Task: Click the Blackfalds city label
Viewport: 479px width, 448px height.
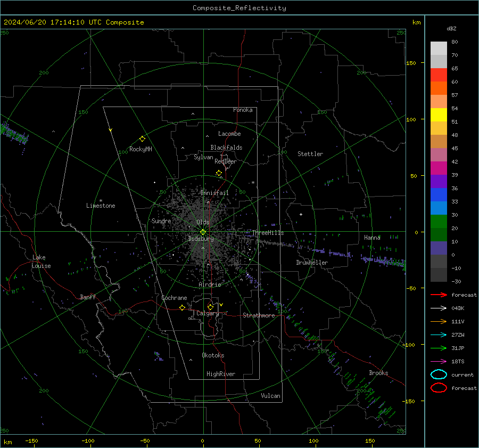Action: [x=226, y=148]
